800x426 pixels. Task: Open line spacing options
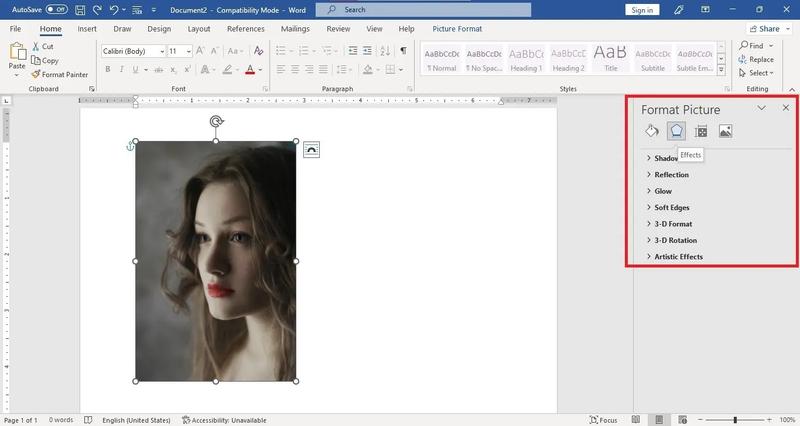(x=344, y=69)
